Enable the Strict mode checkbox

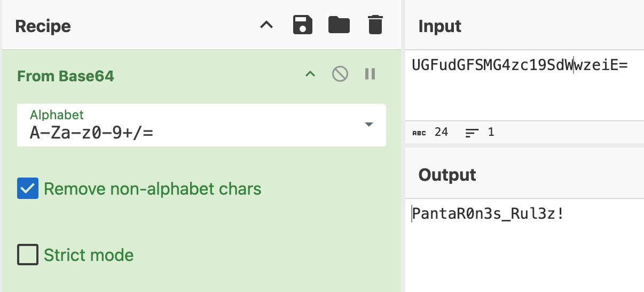pos(28,255)
